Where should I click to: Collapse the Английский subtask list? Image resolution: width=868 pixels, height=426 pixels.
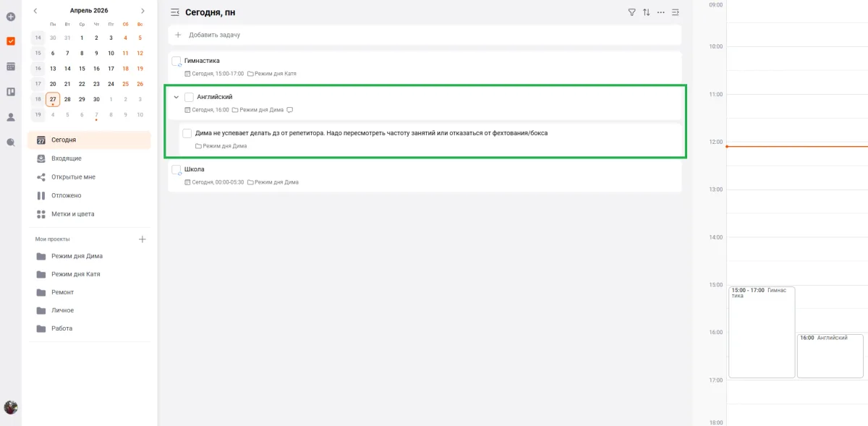click(176, 97)
